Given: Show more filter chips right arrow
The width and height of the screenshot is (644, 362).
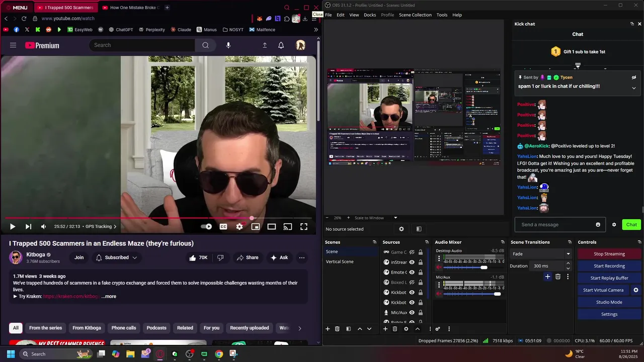Looking at the screenshot, I should tap(300, 328).
